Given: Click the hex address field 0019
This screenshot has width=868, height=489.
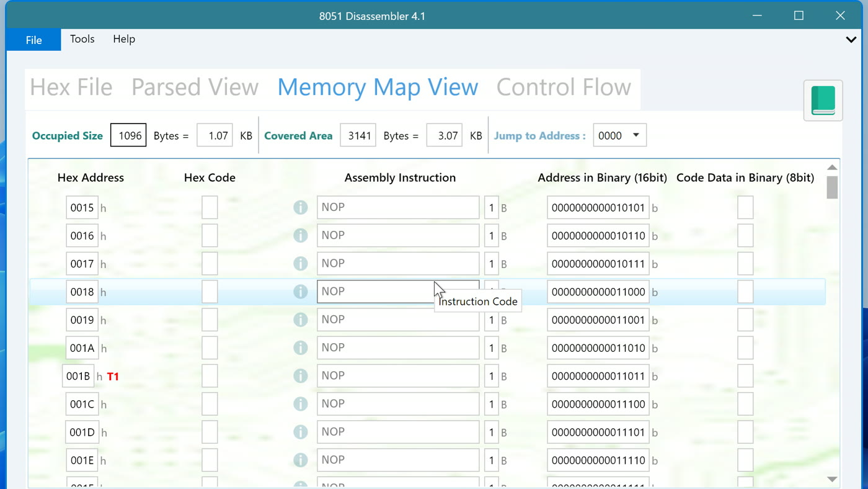Looking at the screenshot, I should pyautogui.click(x=82, y=320).
